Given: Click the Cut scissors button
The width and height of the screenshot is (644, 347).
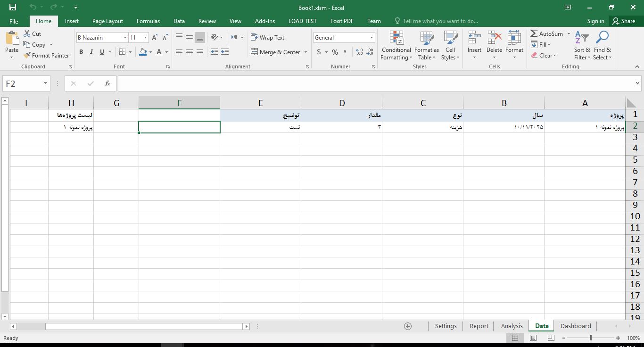Looking at the screenshot, I should coord(32,33).
